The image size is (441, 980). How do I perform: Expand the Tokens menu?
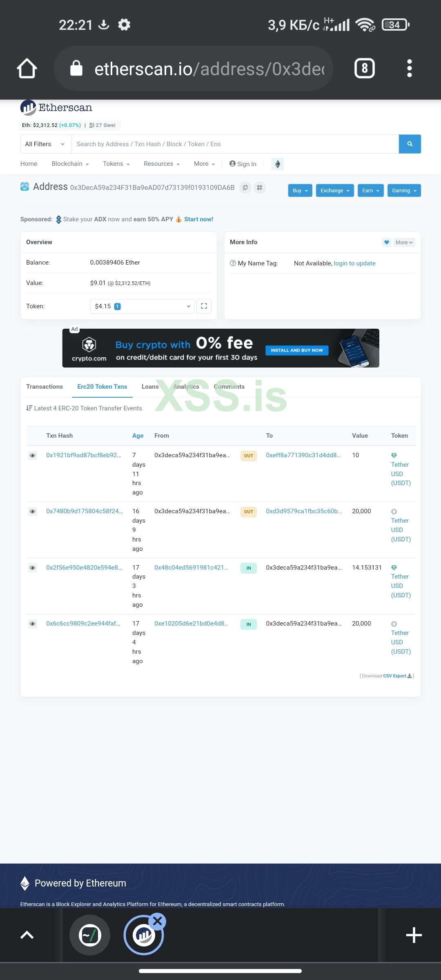click(x=116, y=164)
